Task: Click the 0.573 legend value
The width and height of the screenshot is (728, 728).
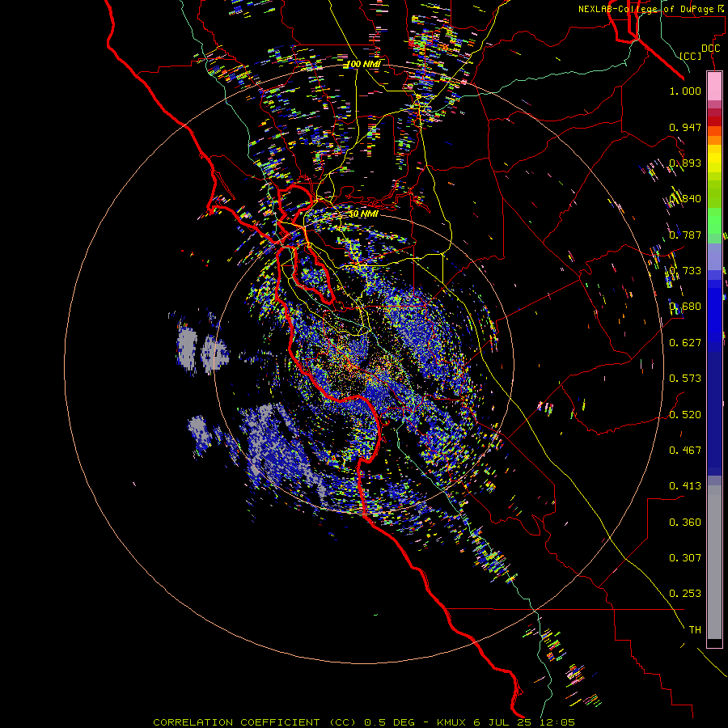Action: 685,379
